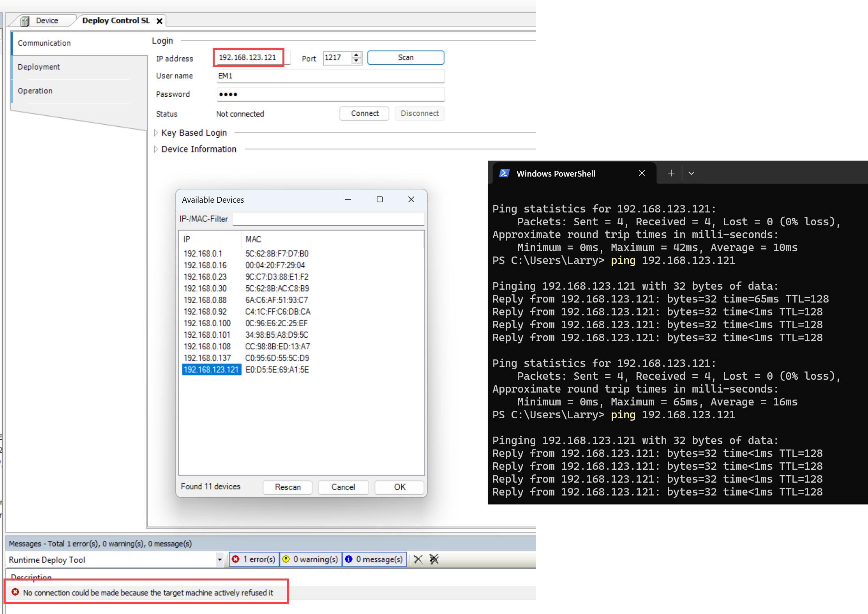
Task: Expand the Key Based Login section
Action: pos(156,133)
